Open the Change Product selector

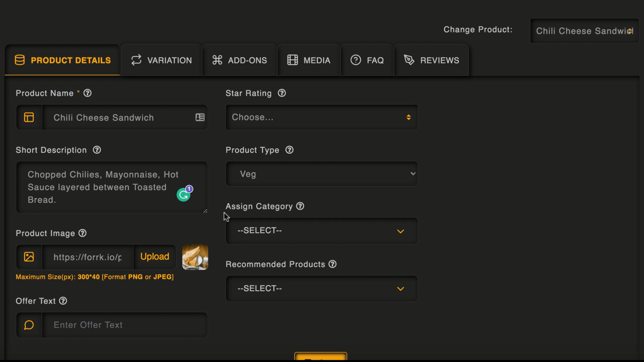584,31
